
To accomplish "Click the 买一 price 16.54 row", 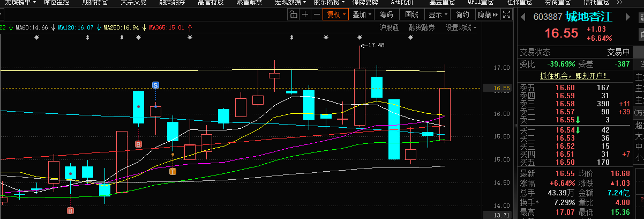I will (x=575, y=130).
